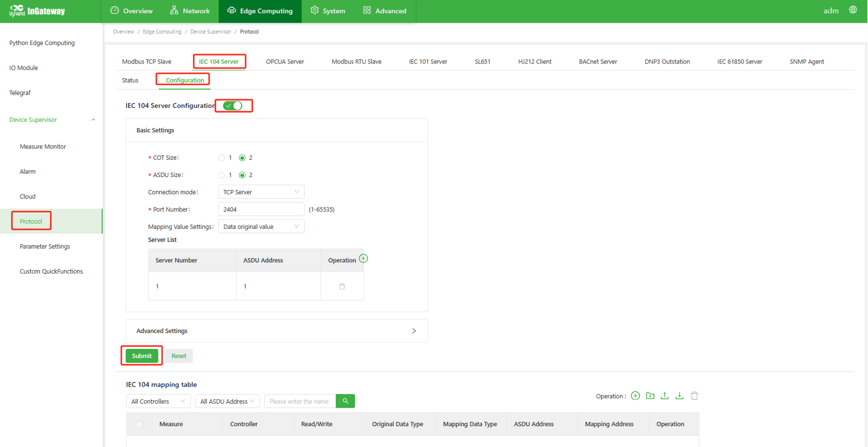Submit the IEC 104 configuration
Image resolution: width=868 pixels, height=447 pixels.
pos(142,356)
